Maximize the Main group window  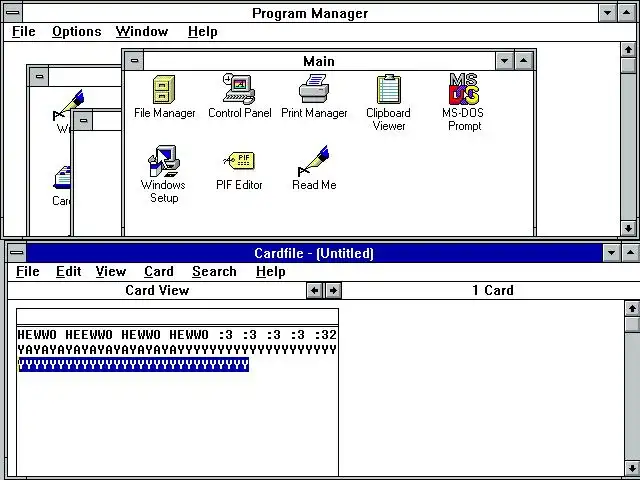click(524, 61)
